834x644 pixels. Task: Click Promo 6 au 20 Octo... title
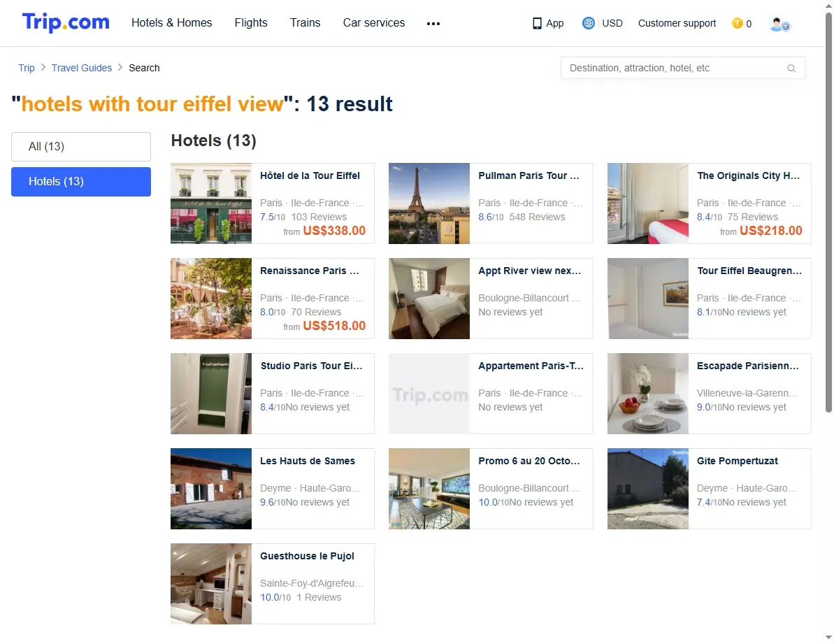pos(529,461)
